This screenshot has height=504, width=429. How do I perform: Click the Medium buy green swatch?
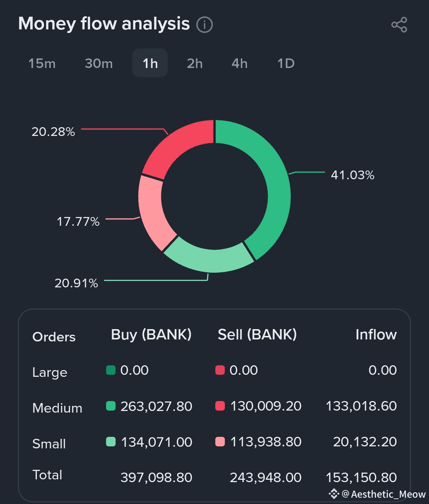click(x=111, y=406)
